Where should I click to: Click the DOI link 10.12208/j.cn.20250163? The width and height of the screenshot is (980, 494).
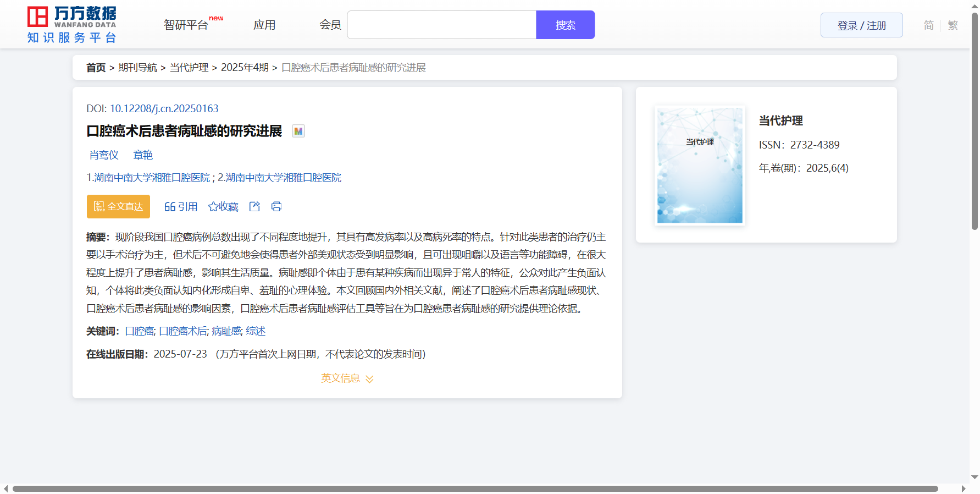coord(164,109)
